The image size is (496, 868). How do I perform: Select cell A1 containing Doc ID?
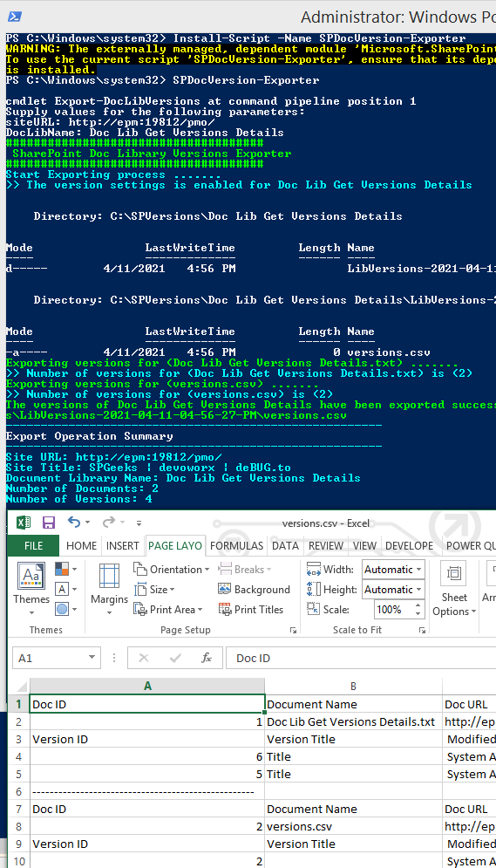tap(147, 704)
